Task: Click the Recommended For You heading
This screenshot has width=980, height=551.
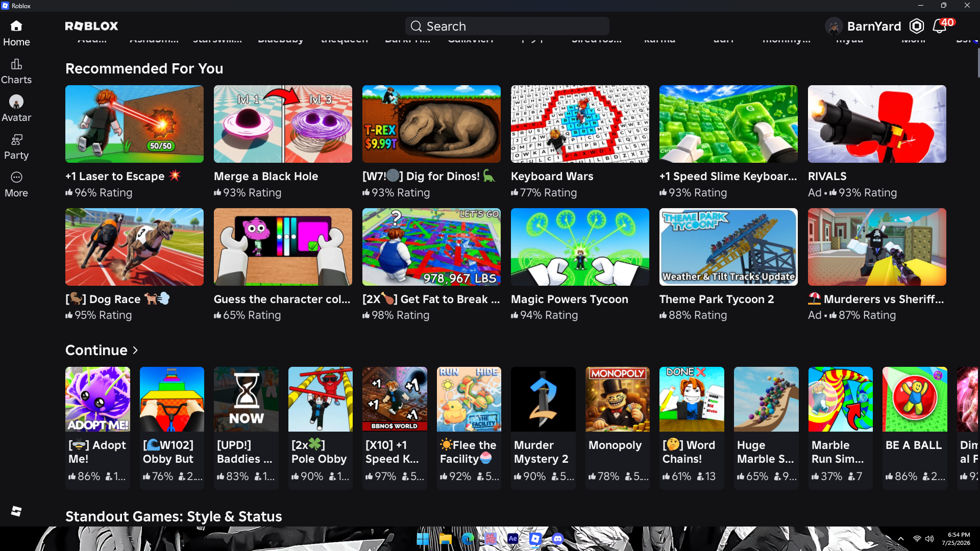Action: [x=144, y=68]
